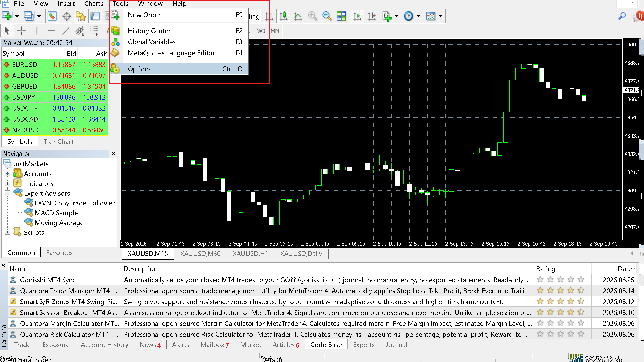This screenshot has height=362, width=644.
Task: Expand the Accounts tree node
Action: click(7, 173)
